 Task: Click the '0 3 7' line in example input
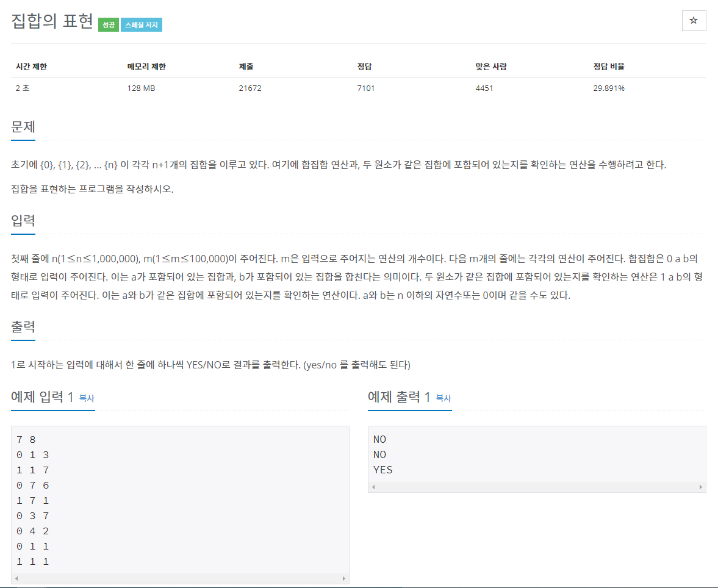click(x=32, y=516)
